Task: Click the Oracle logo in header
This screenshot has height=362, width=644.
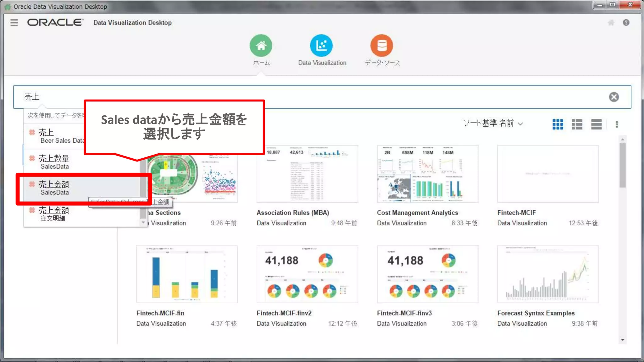Action: point(55,22)
